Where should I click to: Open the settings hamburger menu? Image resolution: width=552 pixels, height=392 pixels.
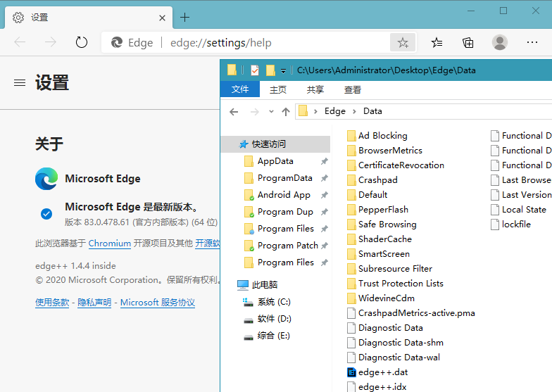click(x=20, y=83)
